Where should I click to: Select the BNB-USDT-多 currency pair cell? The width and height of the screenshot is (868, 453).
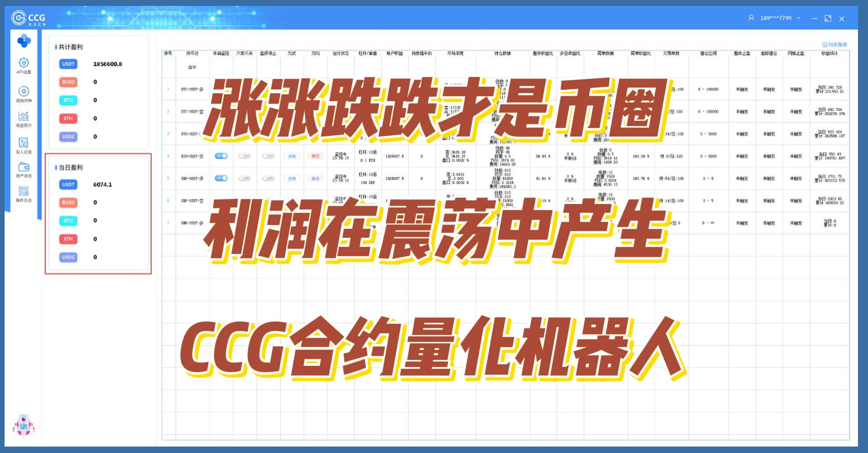coord(192,223)
